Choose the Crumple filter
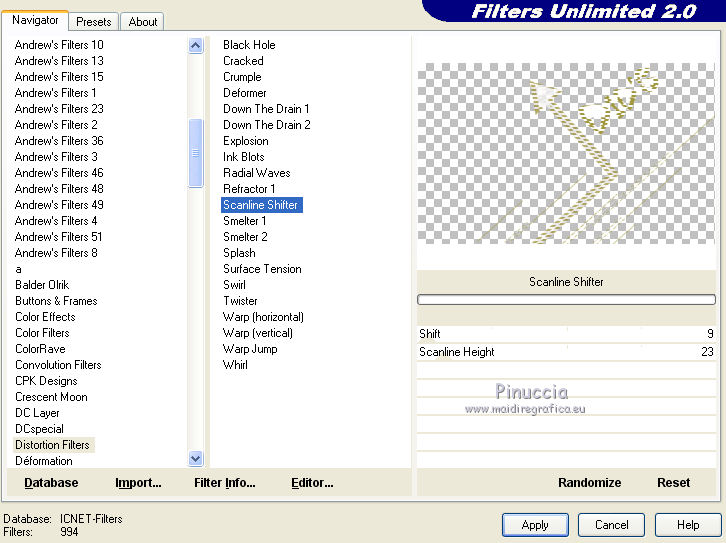The width and height of the screenshot is (726, 543). (242, 77)
